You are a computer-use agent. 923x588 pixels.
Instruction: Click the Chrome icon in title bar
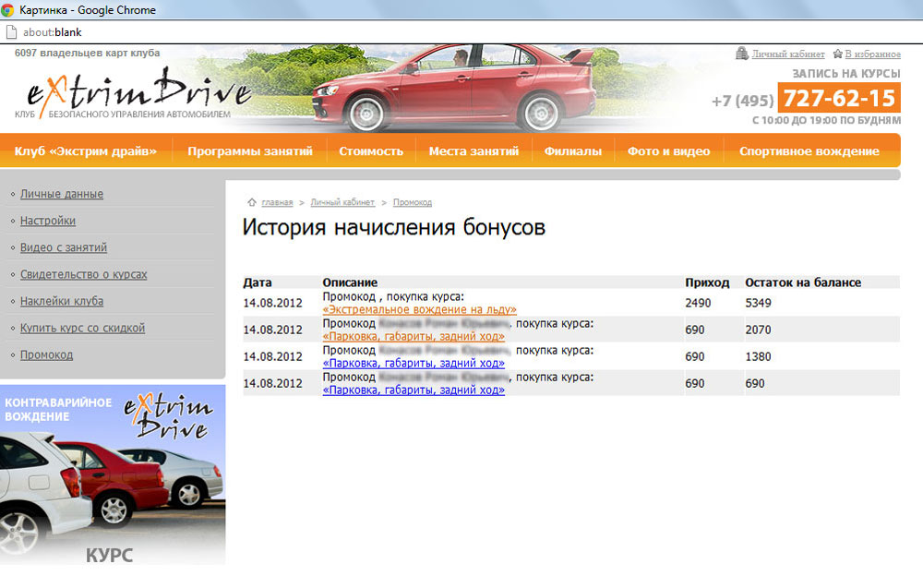8,10
